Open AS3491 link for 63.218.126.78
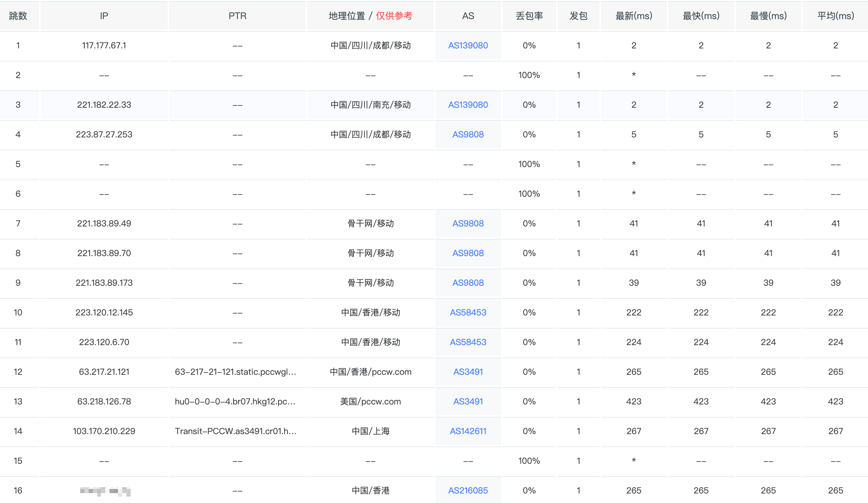 (468, 402)
